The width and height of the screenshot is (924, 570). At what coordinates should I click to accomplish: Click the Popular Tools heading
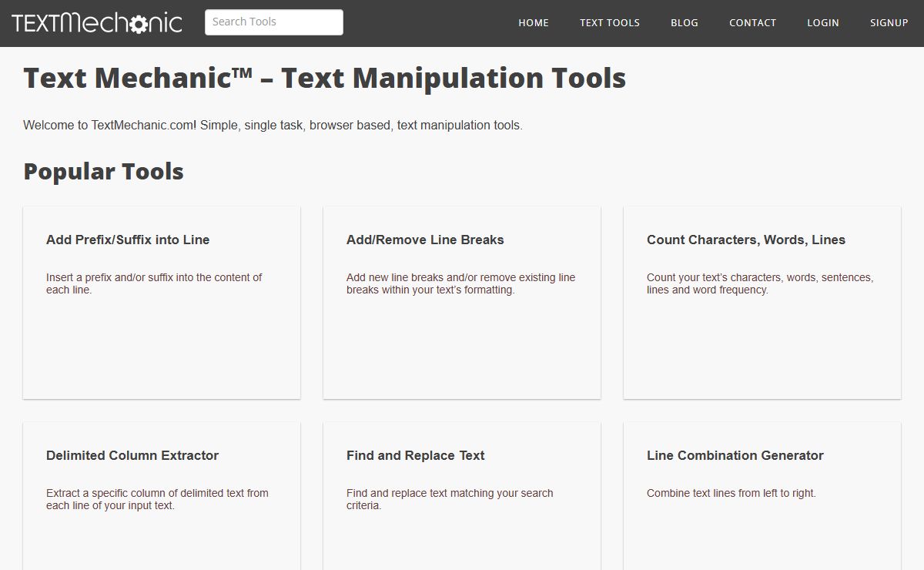tap(103, 171)
